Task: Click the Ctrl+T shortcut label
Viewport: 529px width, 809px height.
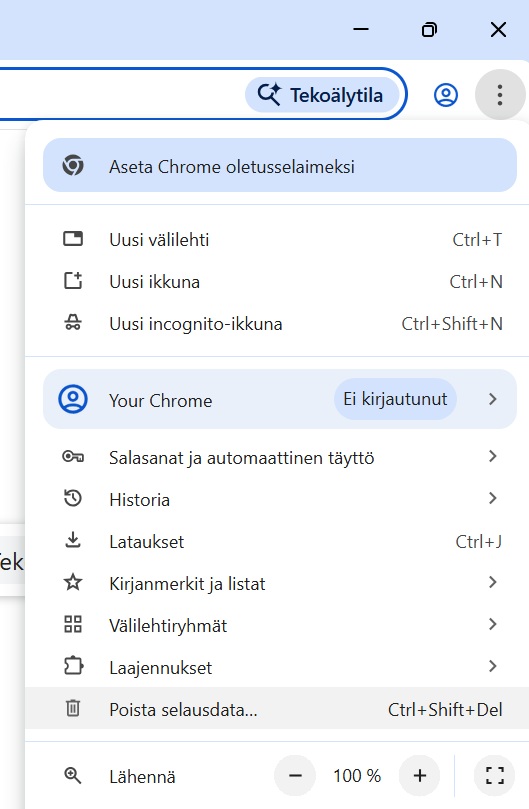Action: pyautogui.click(x=477, y=240)
